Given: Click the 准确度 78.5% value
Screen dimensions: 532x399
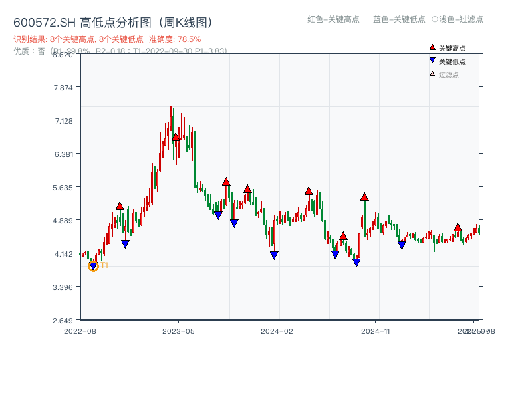Looking at the screenshot, I should (174, 40).
